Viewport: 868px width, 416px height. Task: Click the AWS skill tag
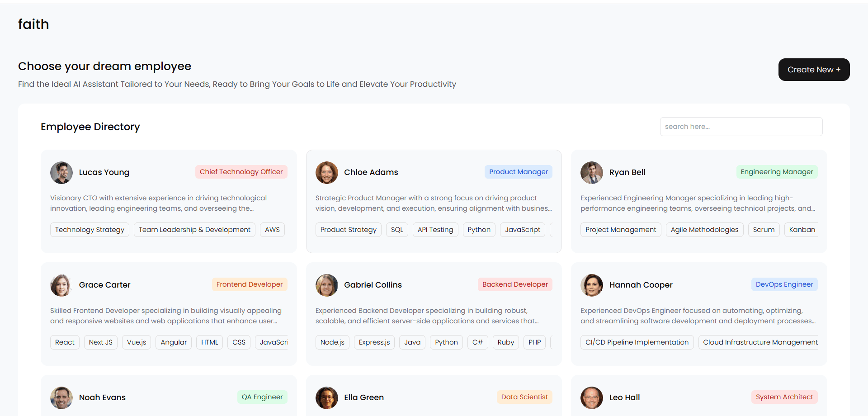(x=272, y=230)
